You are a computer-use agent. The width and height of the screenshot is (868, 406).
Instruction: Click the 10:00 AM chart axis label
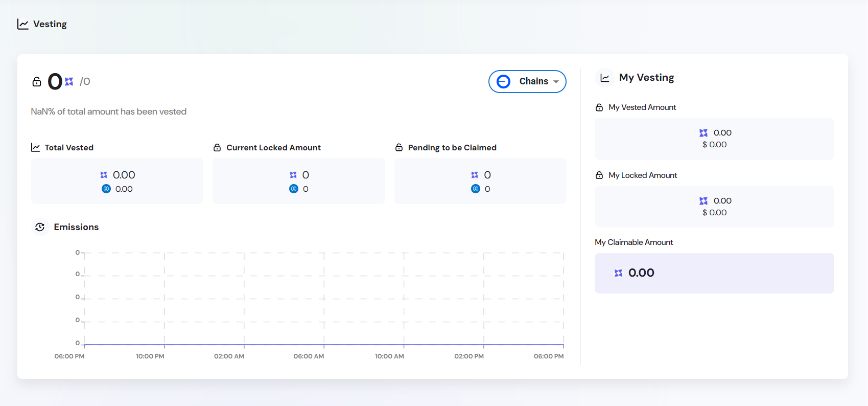coord(389,356)
